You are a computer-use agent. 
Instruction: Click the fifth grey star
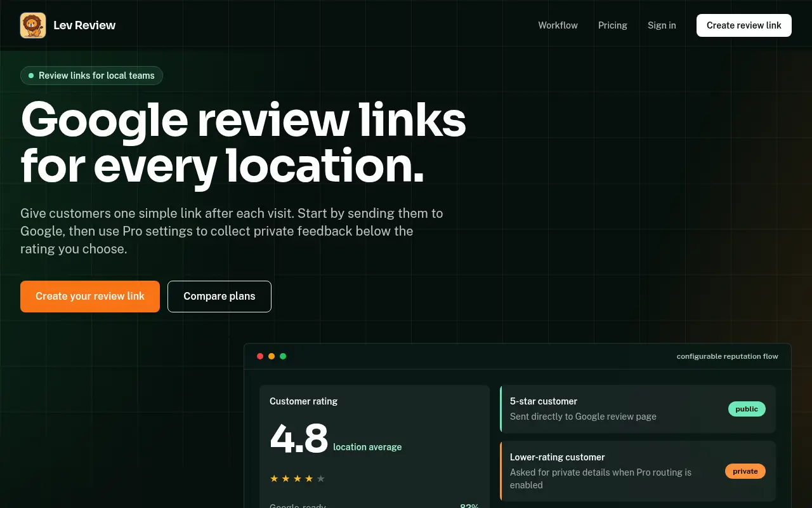[x=320, y=479]
